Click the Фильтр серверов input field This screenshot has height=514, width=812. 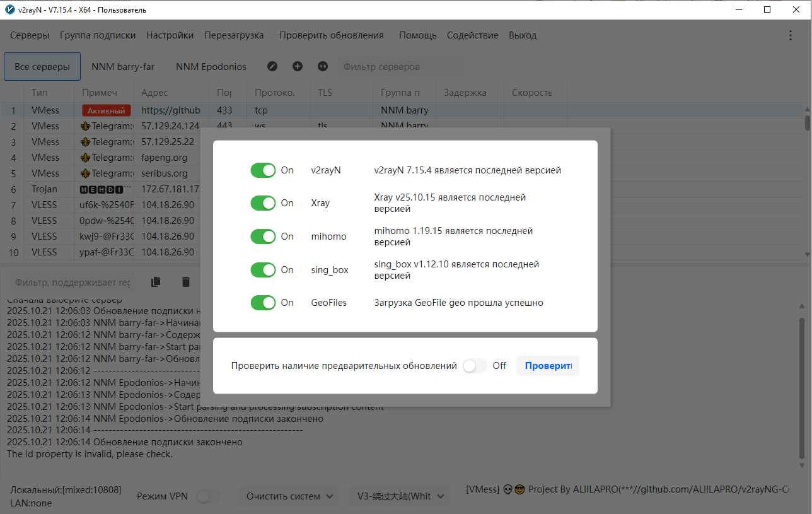coord(400,66)
